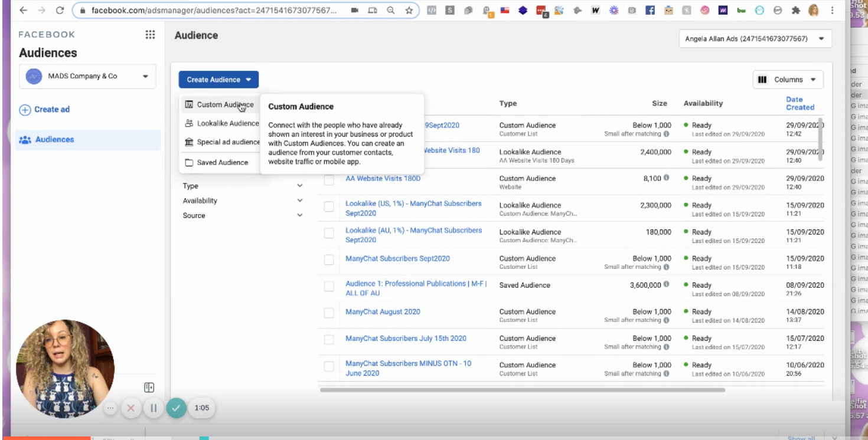
Task: Tick checkbox for ManyChat August 2020
Action: pyautogui.click(x=329, y=313)
